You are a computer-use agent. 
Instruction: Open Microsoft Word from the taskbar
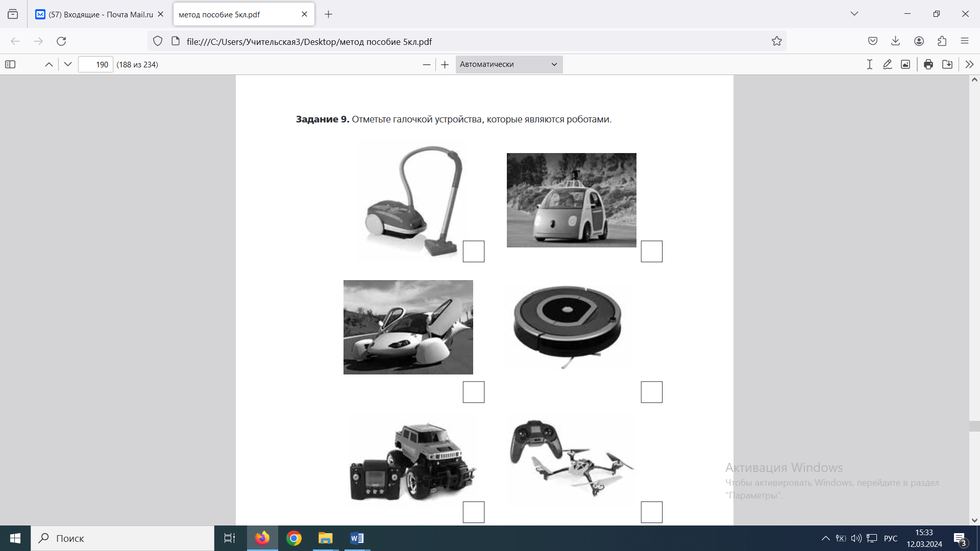pyautogui.click(x=357, y=538)
